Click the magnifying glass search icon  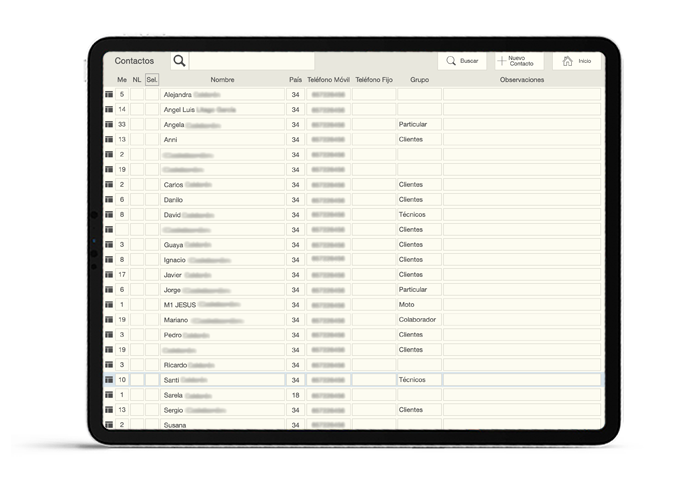tap(180, 61)
